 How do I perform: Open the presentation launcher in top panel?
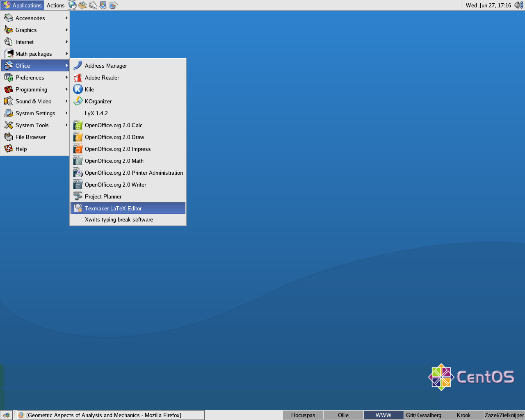tap(103, 5)
